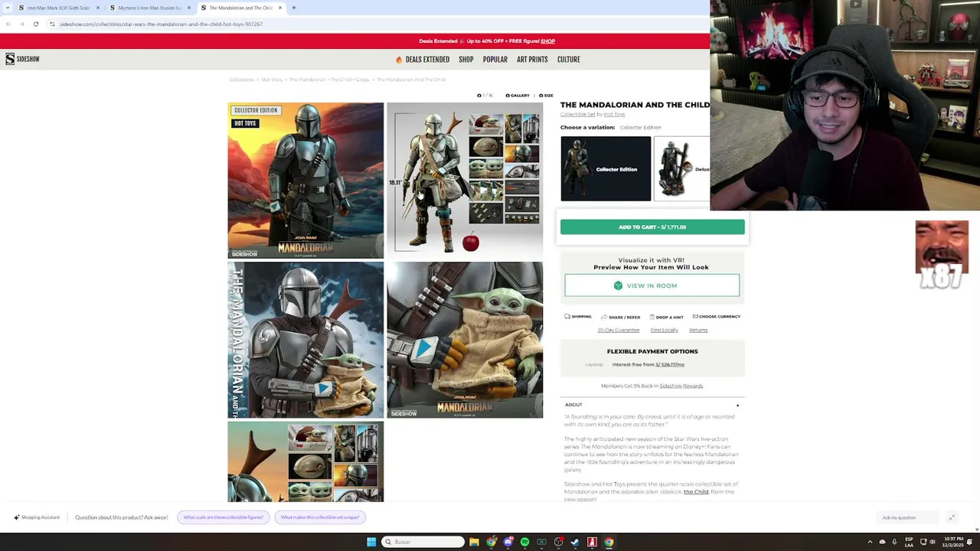Click 'the Child' link in the description
Image resolution: width=980 pixels, height=551 pixels.
point(696,492)
